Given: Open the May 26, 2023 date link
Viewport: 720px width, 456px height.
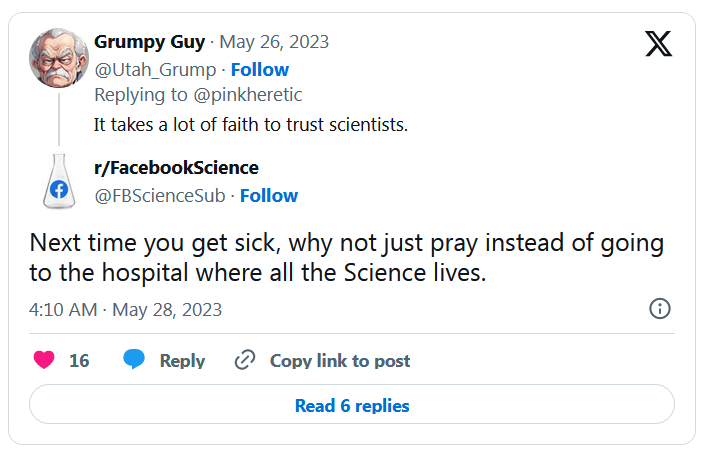Looking at the screenshot, I should (x=274, y=42).
